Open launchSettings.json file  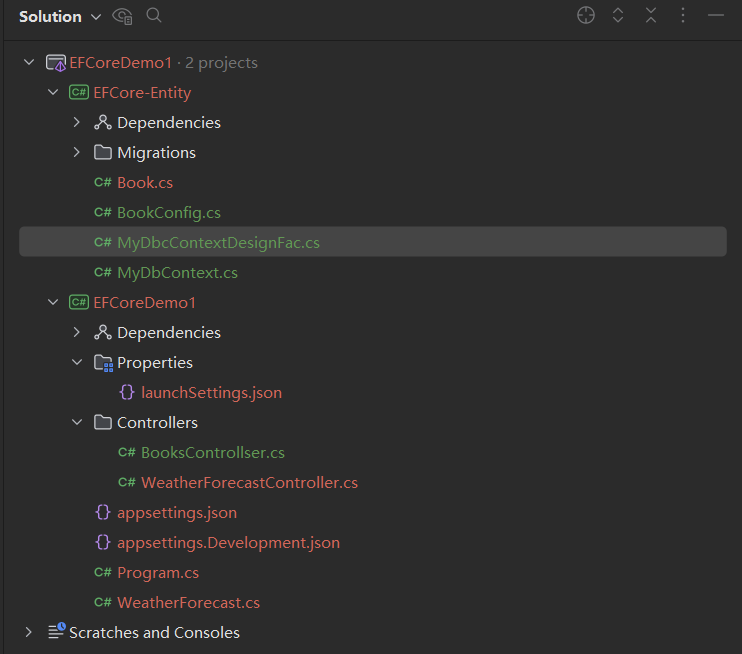tap(211, 393)
